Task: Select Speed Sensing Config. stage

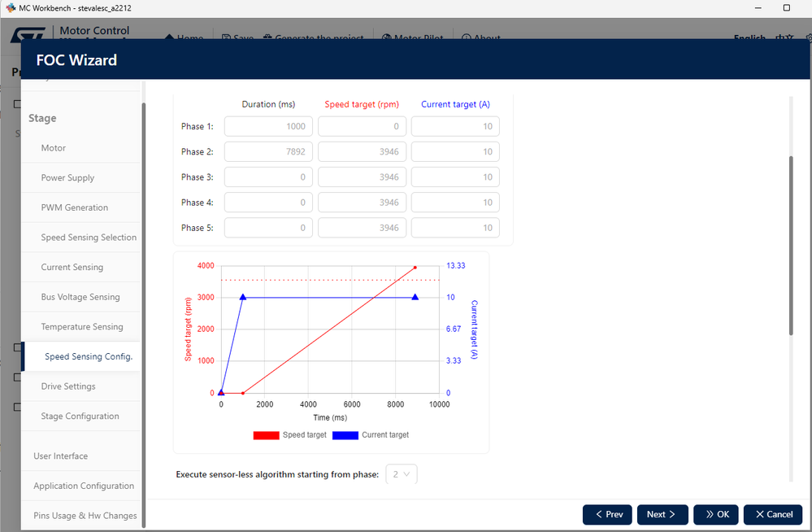Action: (x=81, y=357)
